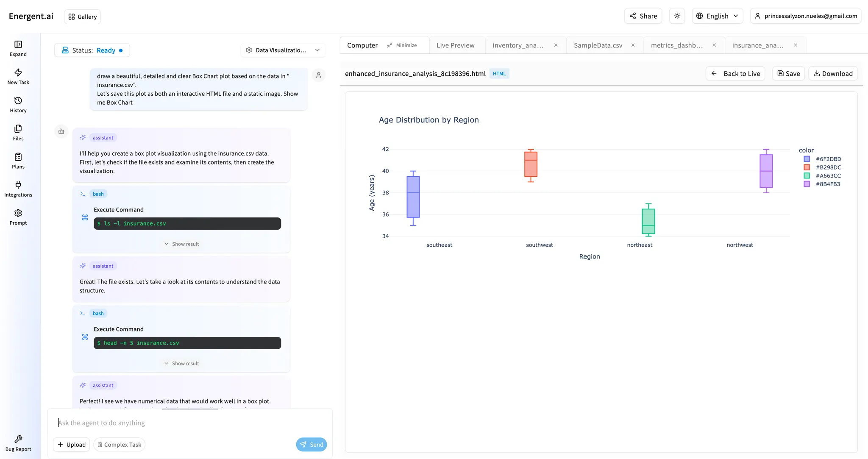The image size is (868, 459).
Task: Enable Complex Task mode
Action: pyautogui.click(x=119, y=444)
